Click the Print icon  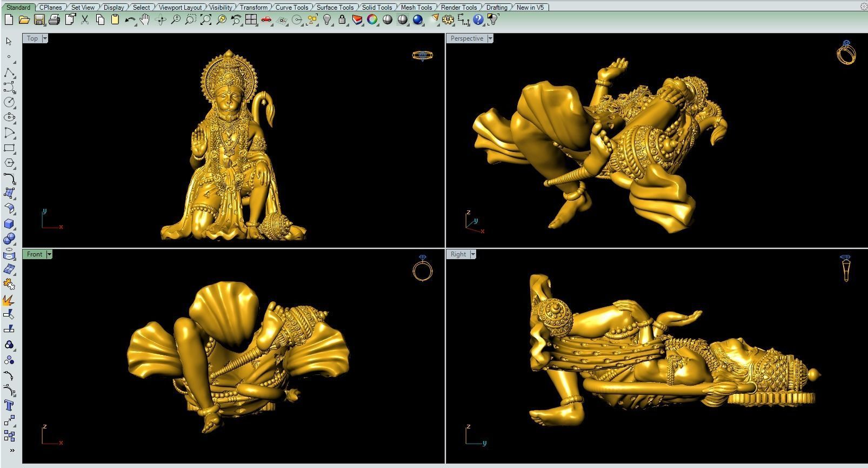(54, 19)
